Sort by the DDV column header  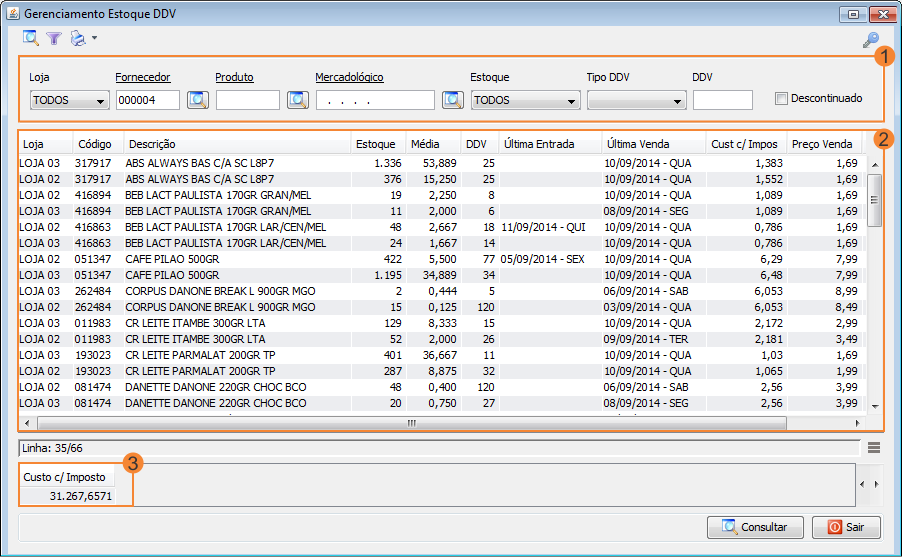coord(480,144)
